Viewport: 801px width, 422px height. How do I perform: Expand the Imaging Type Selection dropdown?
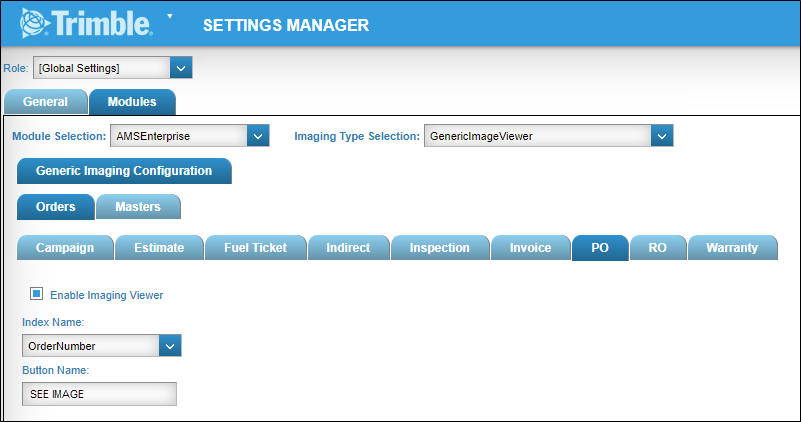[661, 136]
